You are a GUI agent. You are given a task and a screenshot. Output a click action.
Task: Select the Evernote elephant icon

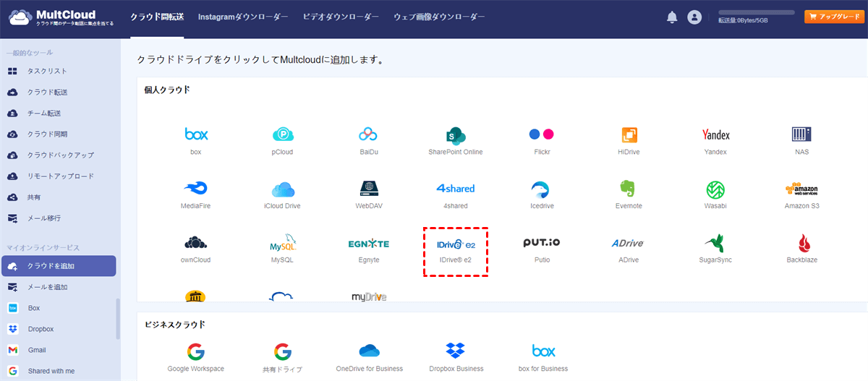(629, 189)
